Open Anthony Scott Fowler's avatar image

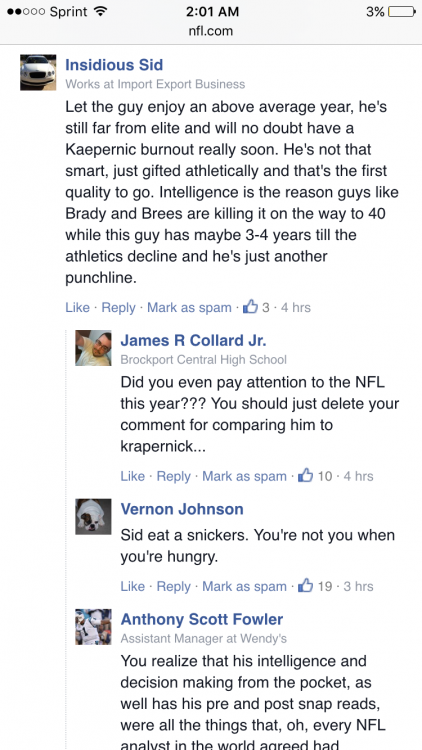click(93, 627)
